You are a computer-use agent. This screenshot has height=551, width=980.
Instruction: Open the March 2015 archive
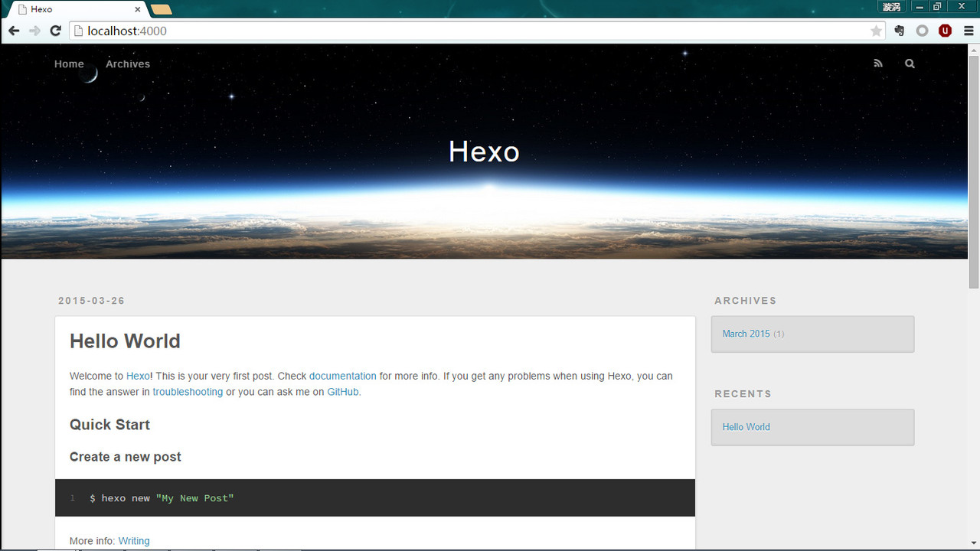[746, 334]
